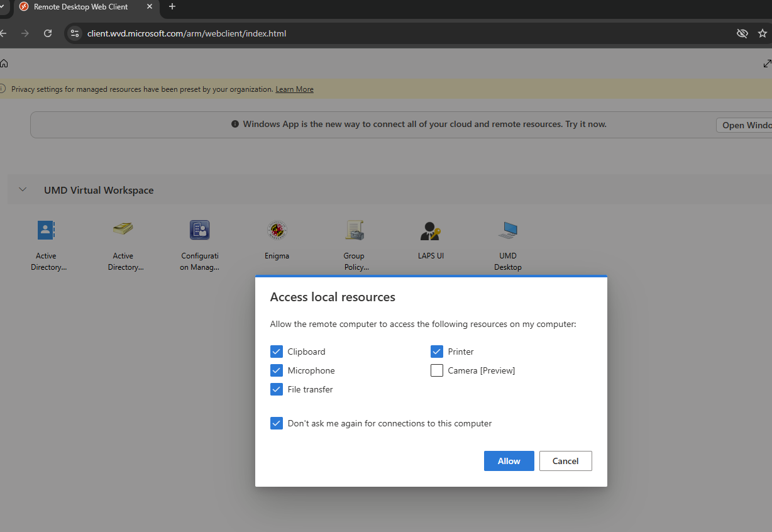Follow the Learn More link
The width and height of the screenshot is (772, 532).
pyautogui.click(x=294, y=89)
